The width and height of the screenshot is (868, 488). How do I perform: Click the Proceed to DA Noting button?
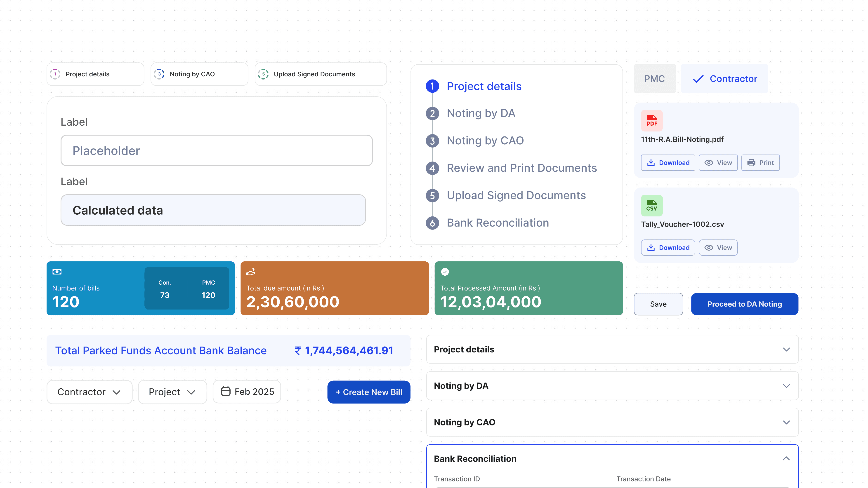pos(745,304)
